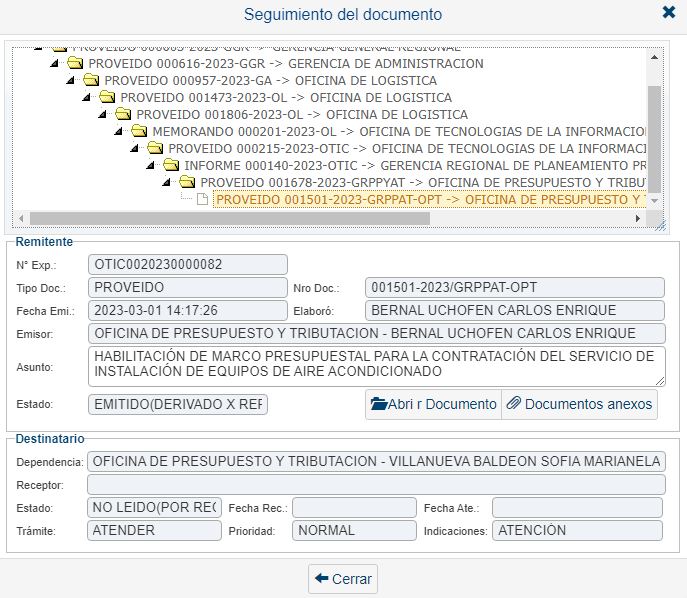This screenshot has height=598, width=687.
Task: Click the Emisor field
Action: [376, 333]
